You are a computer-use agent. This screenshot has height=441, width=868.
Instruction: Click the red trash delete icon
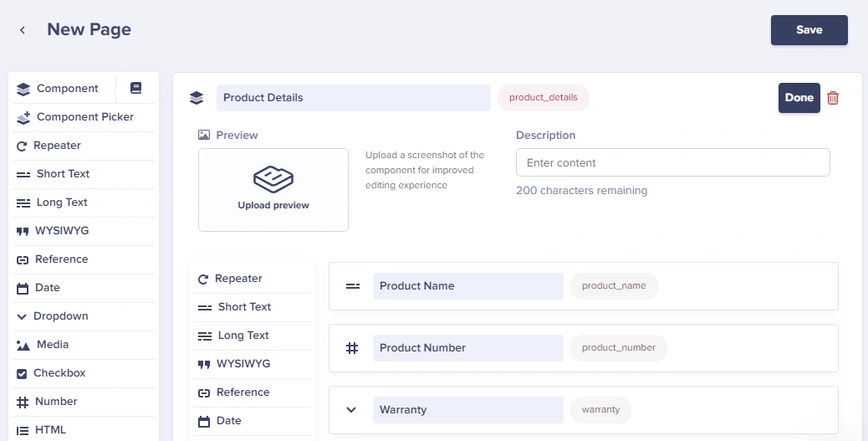pyautogui.click(x=833, y=98)
